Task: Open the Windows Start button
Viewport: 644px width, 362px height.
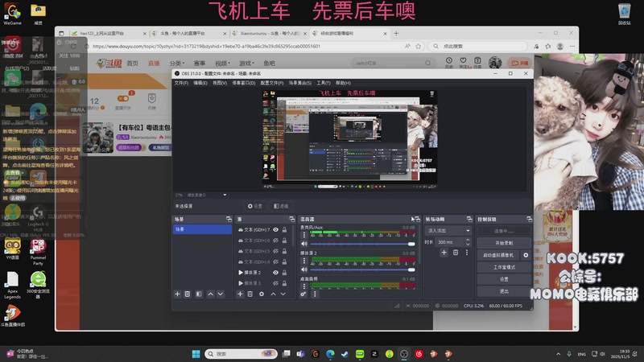Action: (196, 354)
